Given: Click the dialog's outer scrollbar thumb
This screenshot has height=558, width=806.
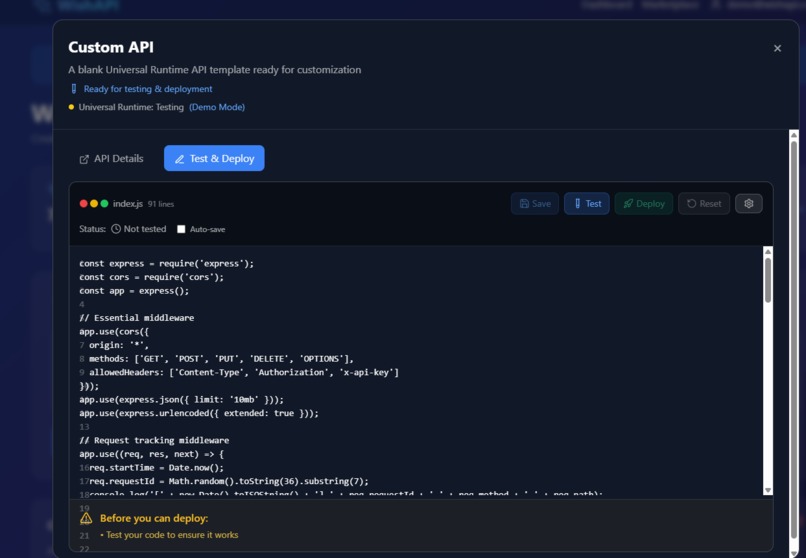Looking at the screenshot, I should coord(794,341).
